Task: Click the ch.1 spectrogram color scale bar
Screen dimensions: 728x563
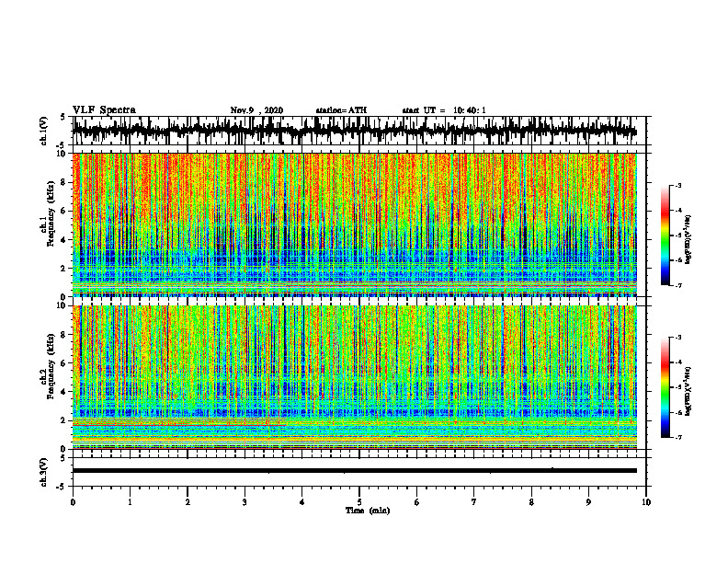Action: pyautogui.click(x=665, y=236)
